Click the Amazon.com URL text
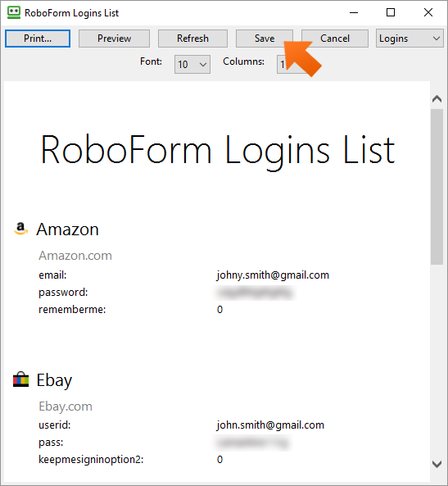Viewport: 448px width, 486px height. tap(75, 256)
